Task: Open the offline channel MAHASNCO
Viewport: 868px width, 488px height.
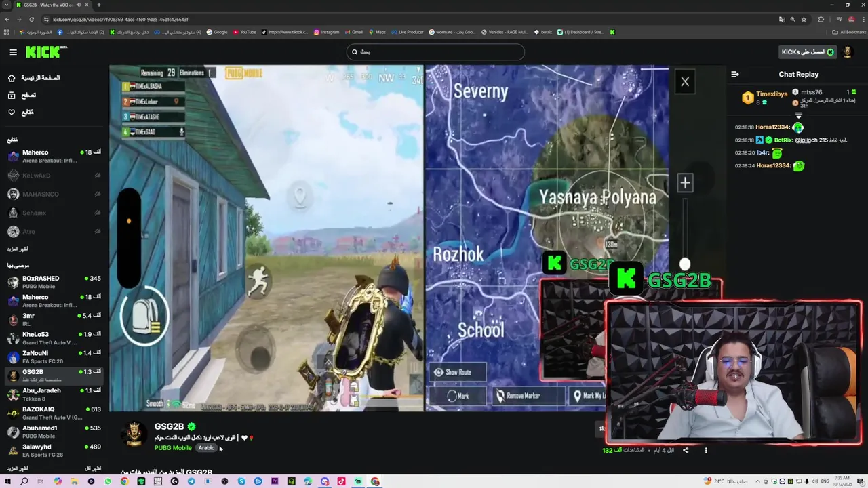Action: [54, 195]
